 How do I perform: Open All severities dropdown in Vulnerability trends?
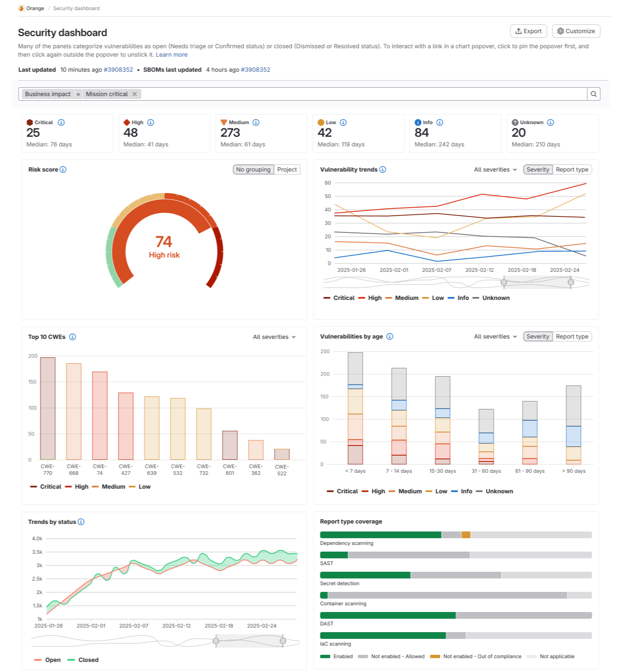tap(496, 169)
